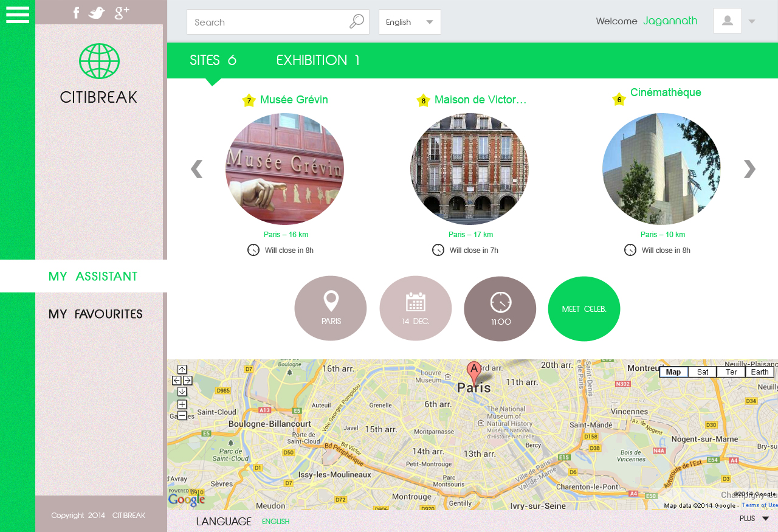This screenshot has height=532, width=778.
Task: Open My Favourites menu item
Action: (95, 314)
